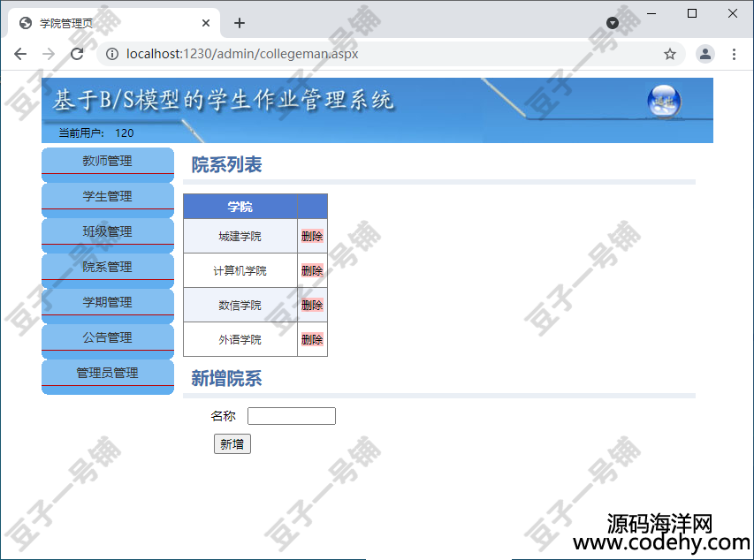
Task: Open 院系管理 in the sidebar
Action: coord(108,267)
